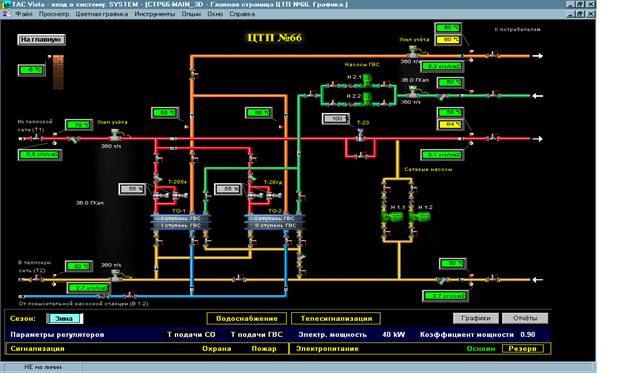Open the Файл menu
The width and height of the screenshot is (631, 373).
pos(24,14)
